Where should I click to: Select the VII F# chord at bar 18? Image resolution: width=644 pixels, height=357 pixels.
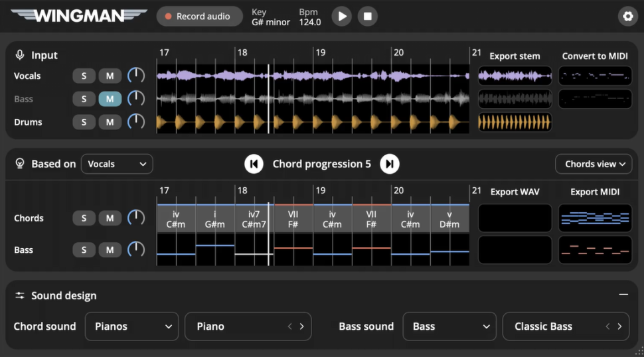293,219
